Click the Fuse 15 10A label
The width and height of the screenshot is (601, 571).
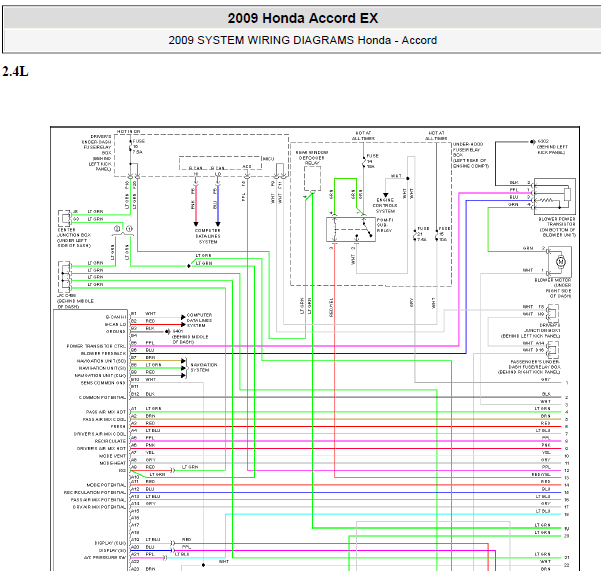point(444,234)
